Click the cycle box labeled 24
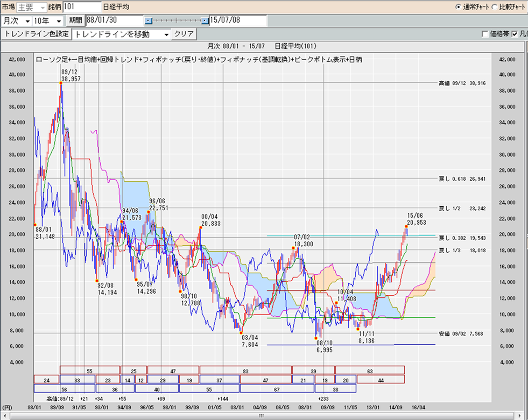The image size is (528, 420). click(x=46, y=379)
